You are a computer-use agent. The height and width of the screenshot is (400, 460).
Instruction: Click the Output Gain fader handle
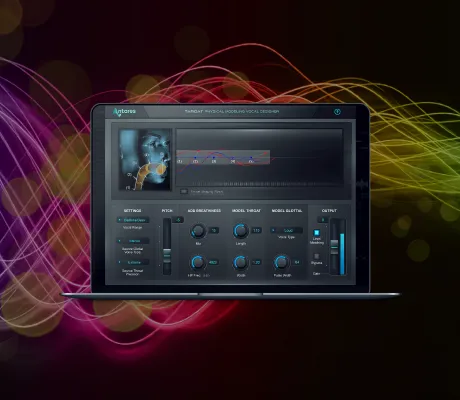tap(334, 247)
